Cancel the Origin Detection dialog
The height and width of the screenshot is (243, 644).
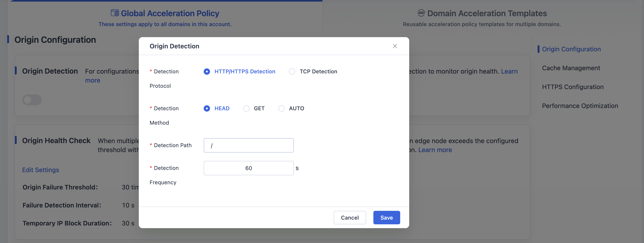point(350,218)
